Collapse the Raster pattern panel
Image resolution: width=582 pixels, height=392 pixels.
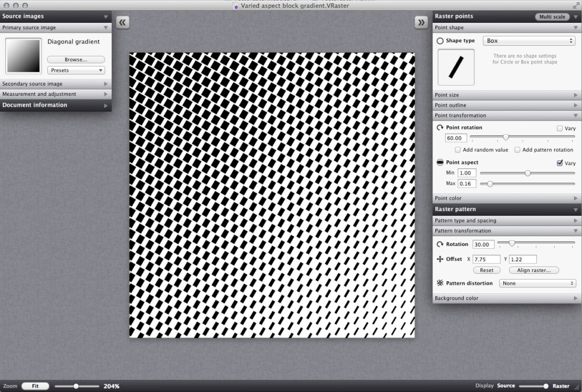click(575, 210)
